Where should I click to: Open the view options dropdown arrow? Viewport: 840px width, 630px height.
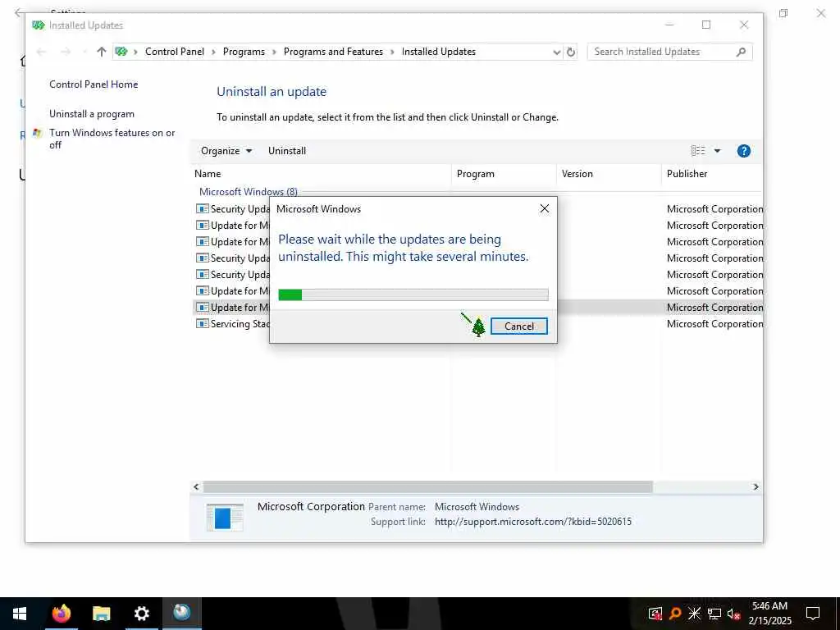click(717, 151)
